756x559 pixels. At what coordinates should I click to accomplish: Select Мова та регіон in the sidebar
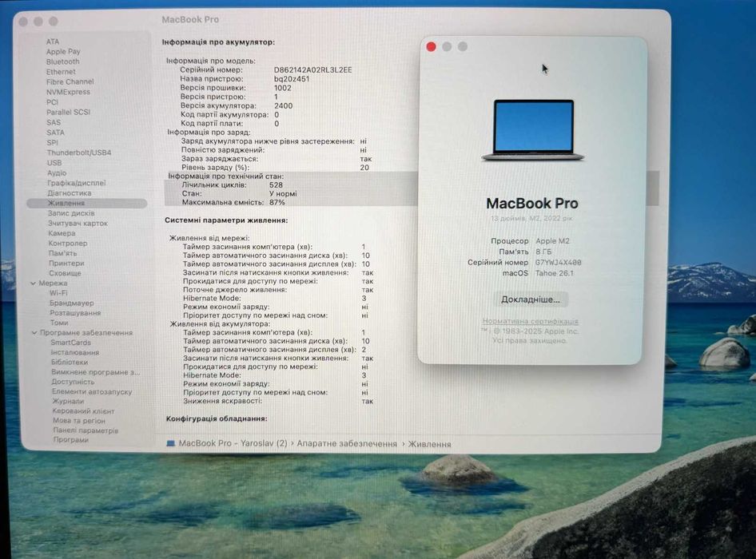pyautogui.click(x=79, y=421)
